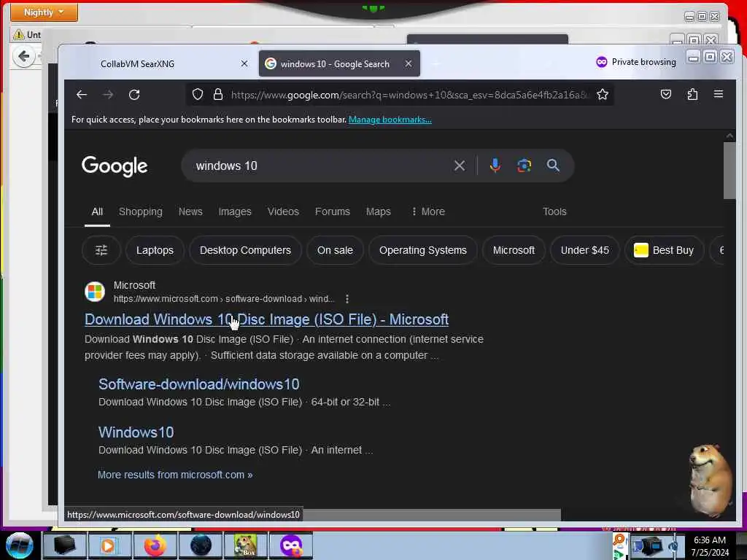Open the Software-download/windows10 sublink
Image resolution: width=747 pixels, height=560 pixels.
click(198, 384)
